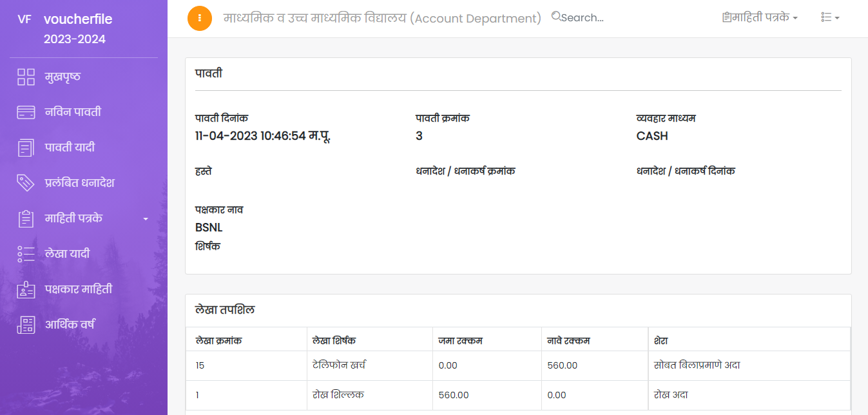Click the पक्षकार माहिती ID badge icon
The image size is (868, 415).
point(26,289)
